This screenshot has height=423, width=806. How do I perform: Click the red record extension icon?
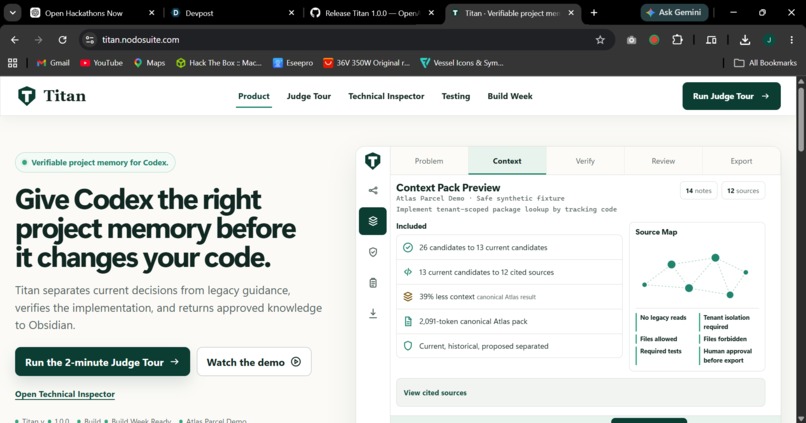654,40
